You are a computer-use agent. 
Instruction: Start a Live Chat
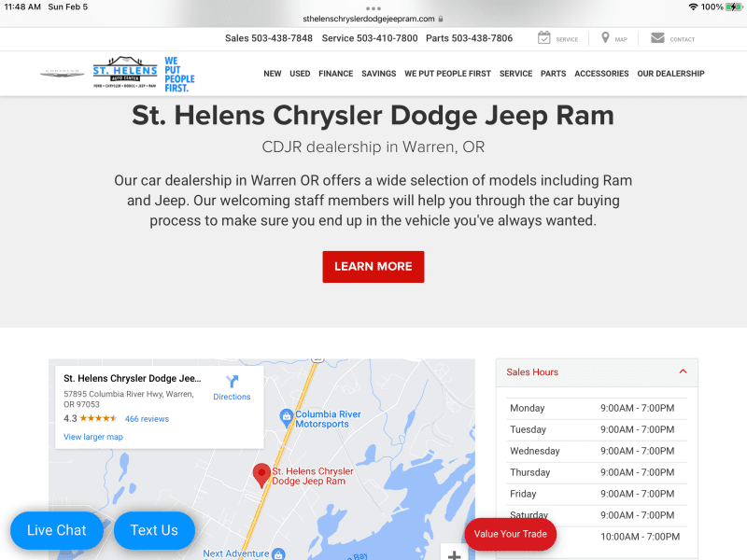pos(57,530)
